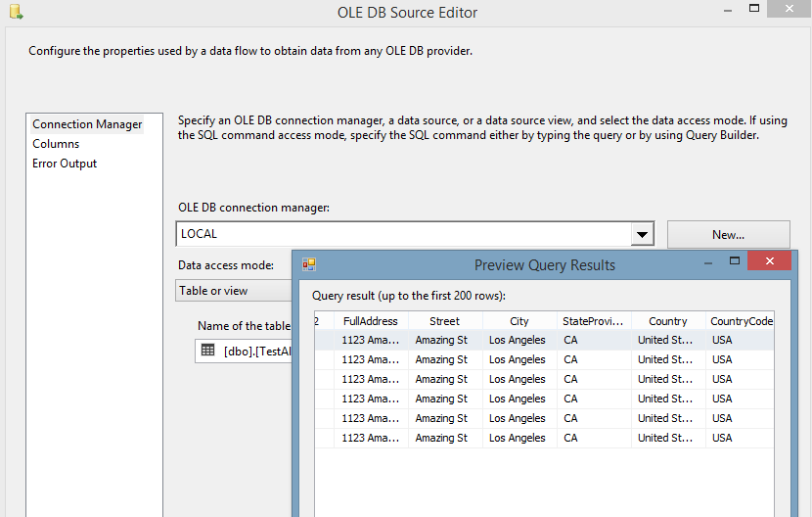Click the Preview Query Results window icon
Viewport: 812px width, 517px height.
coord(309,265)
